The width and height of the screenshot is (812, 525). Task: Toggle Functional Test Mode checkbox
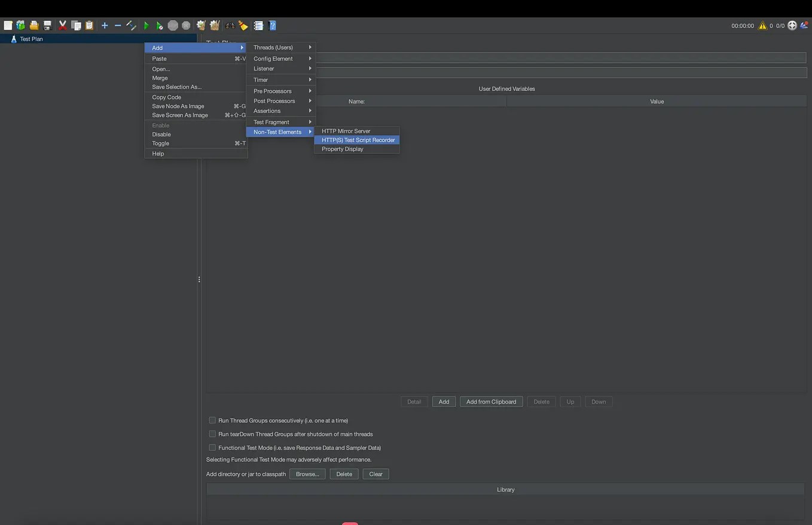click(212, 447)
